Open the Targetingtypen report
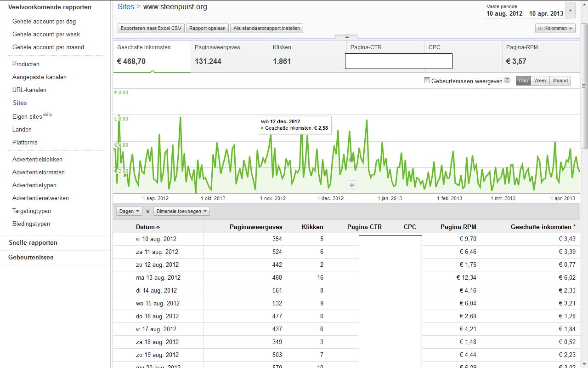The height and width of the screenshot is (368, 588). [x=32, y=211]
